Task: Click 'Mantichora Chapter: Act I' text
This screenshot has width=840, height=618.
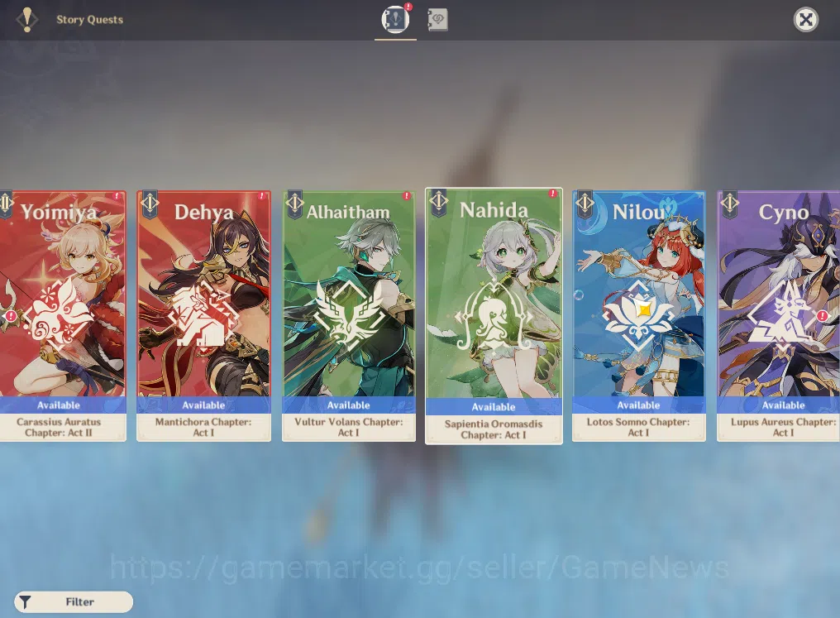Action: (203, 427)
